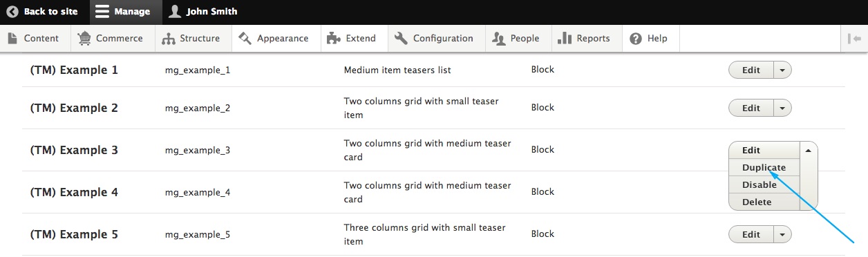
Task: Open the Reports menu item
Action: coord(585,39)
